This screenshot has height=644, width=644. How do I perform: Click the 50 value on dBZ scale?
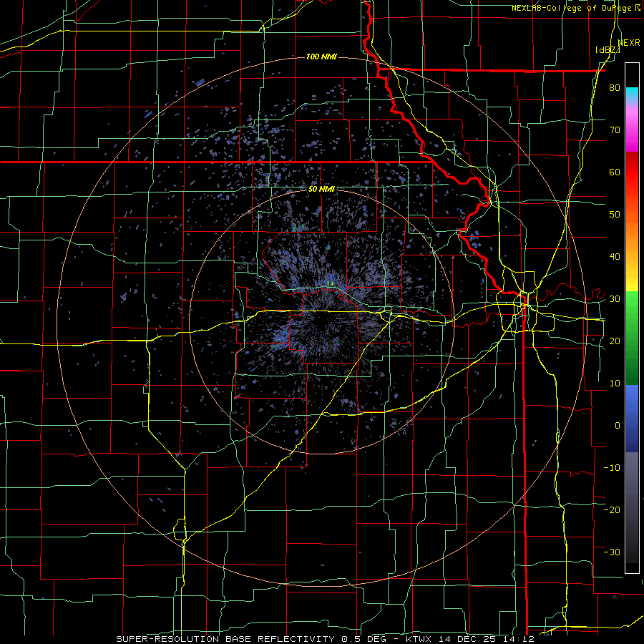click(x=615, y=215)
